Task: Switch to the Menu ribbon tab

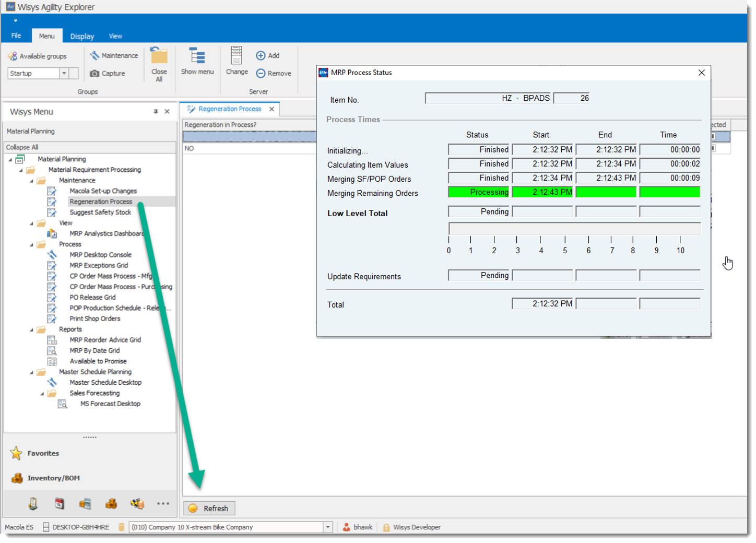Action: coord(47,36)
